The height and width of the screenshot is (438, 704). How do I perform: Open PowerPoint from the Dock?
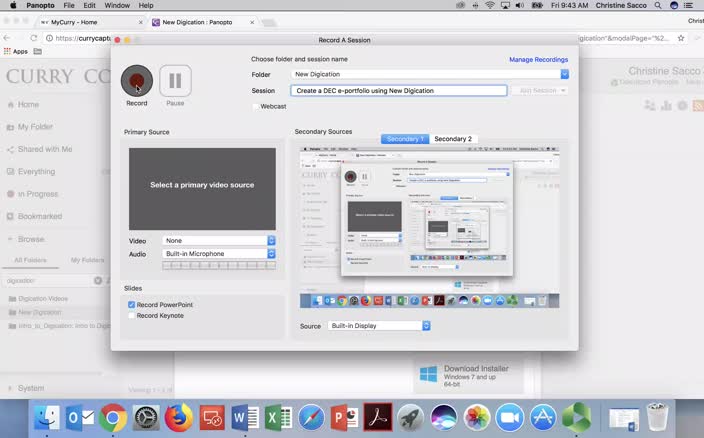[x=344, y=417]
